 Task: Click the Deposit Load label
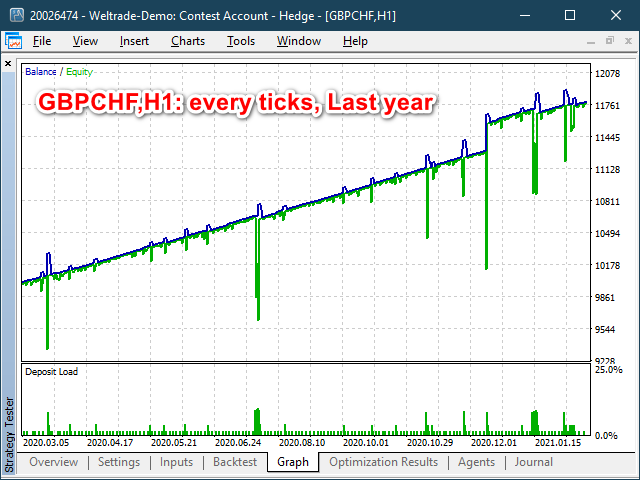point(51,371)
